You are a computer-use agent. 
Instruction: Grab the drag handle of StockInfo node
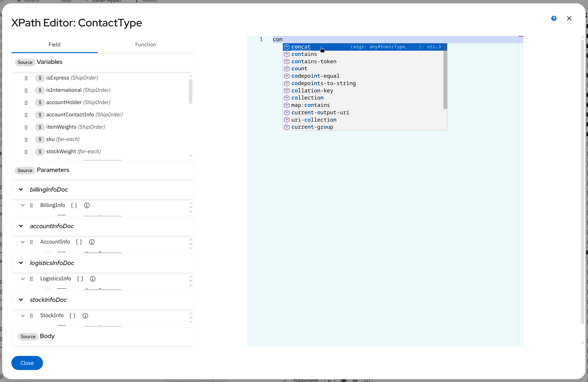pos(31,316)
